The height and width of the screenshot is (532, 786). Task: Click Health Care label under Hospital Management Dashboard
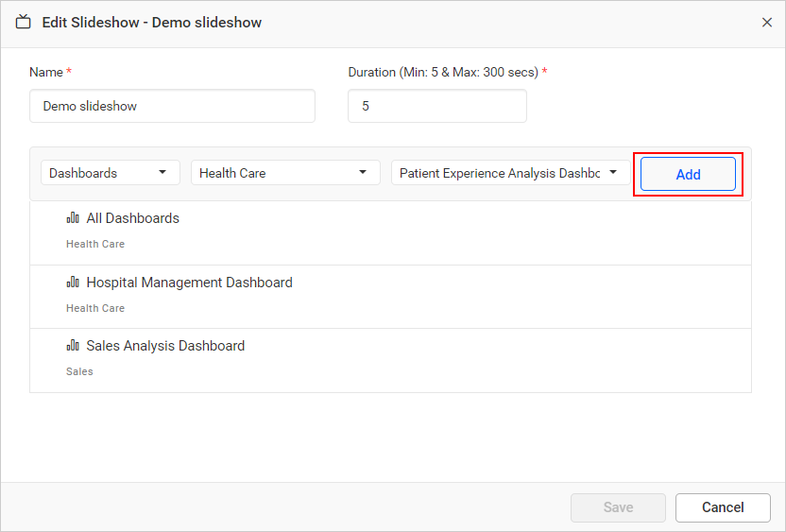coord(95,308)
